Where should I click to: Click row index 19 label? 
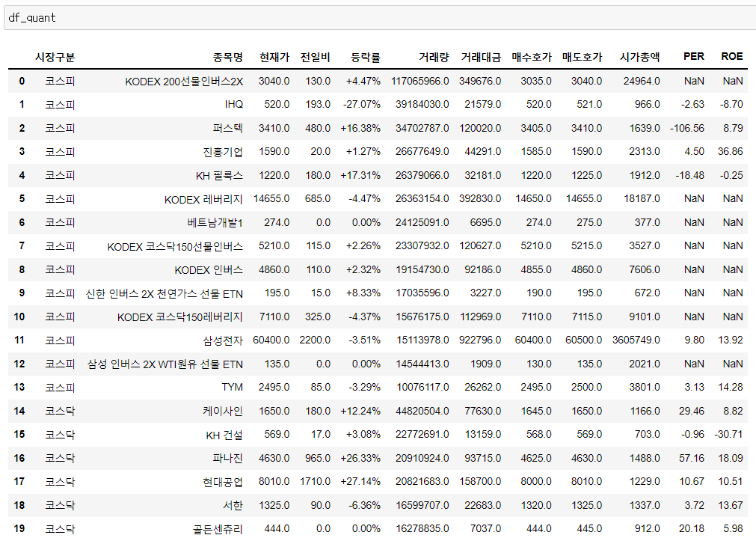pyautogui.click(x=19, y=528)
